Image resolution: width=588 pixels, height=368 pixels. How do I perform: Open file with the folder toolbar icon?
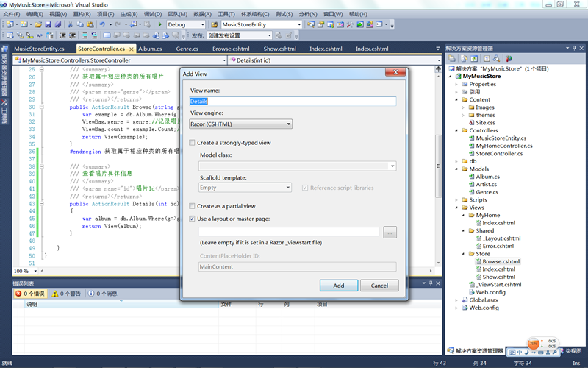[38, 24]
